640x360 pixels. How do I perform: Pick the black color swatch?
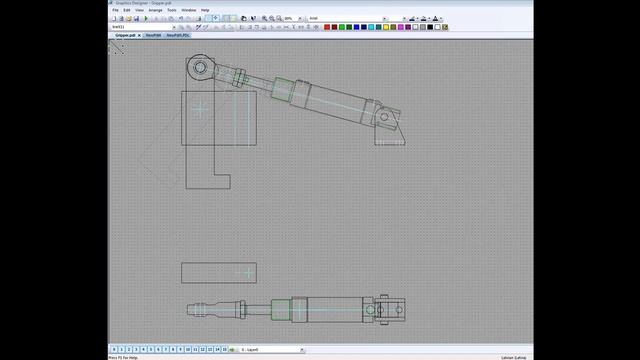click(430, 27)
